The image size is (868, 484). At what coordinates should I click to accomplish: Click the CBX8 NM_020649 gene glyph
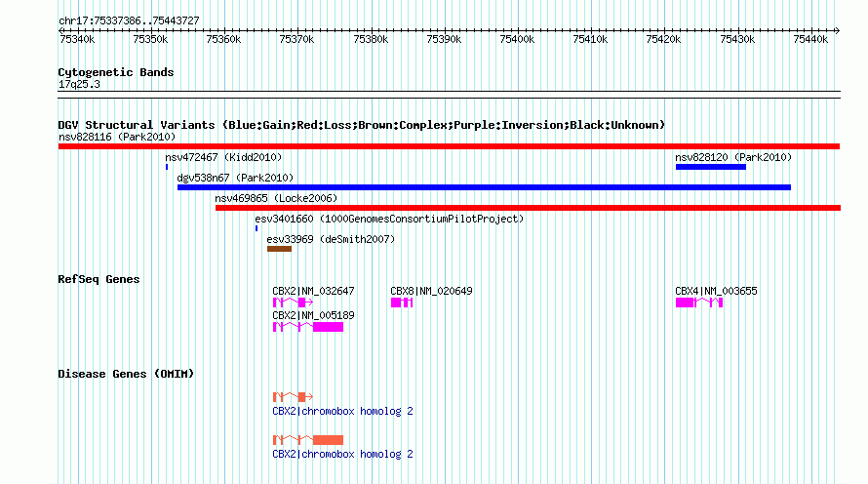(x=402, y=302)
